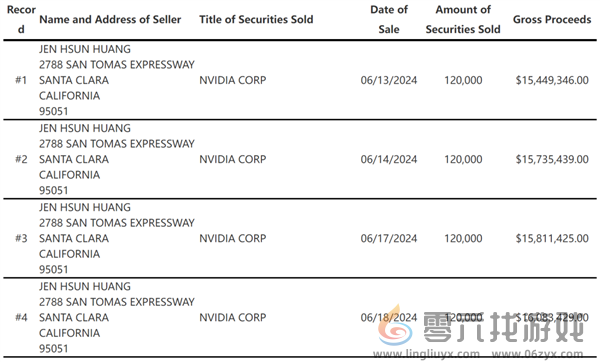This screenshot has width=600, height=362.
Task: Open the www.lingliuyx.com watermark link
Action: click(x=426, y=354)
